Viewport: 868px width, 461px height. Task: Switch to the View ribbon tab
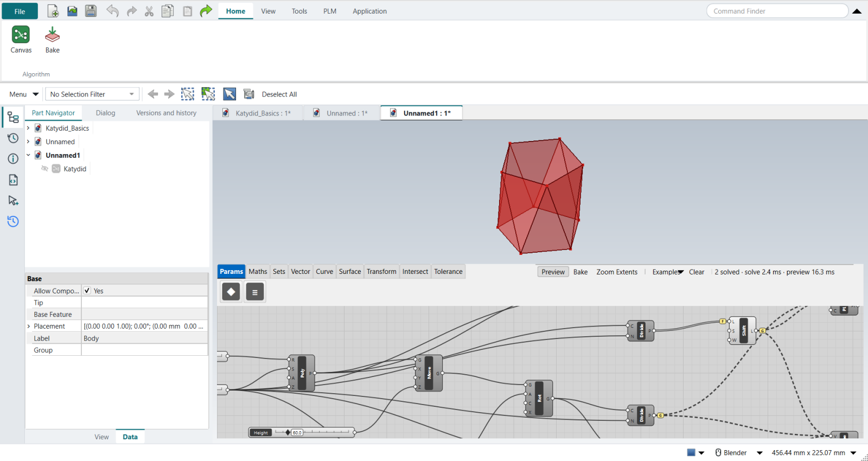pos(268,11)
